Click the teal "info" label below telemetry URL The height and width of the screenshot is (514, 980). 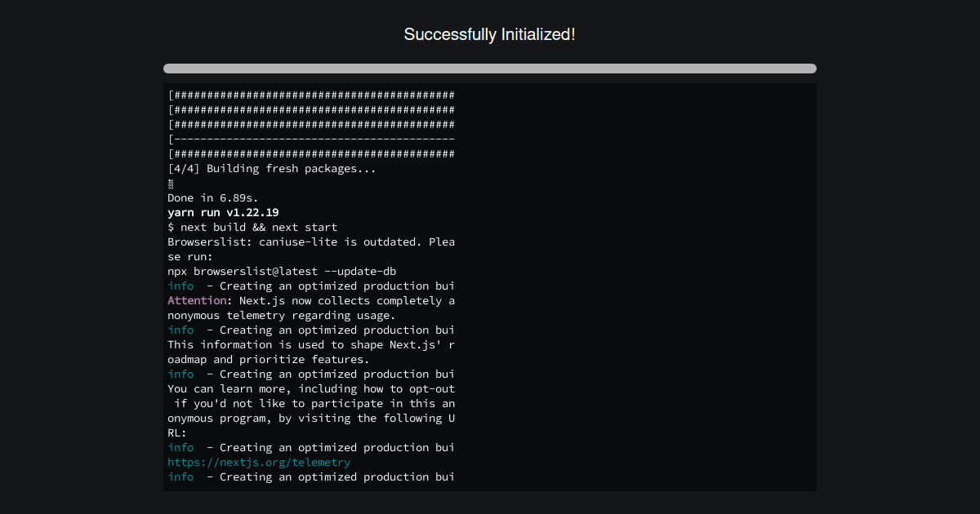coord(180,477)
